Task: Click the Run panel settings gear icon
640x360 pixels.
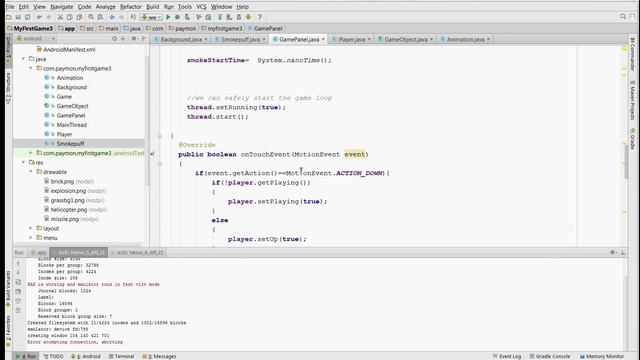Action: point(613,252)
